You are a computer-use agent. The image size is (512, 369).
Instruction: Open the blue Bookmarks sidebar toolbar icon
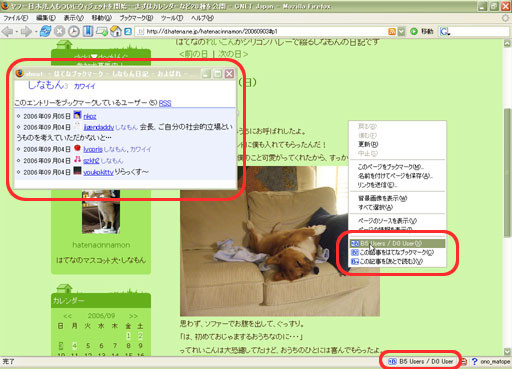88,32
